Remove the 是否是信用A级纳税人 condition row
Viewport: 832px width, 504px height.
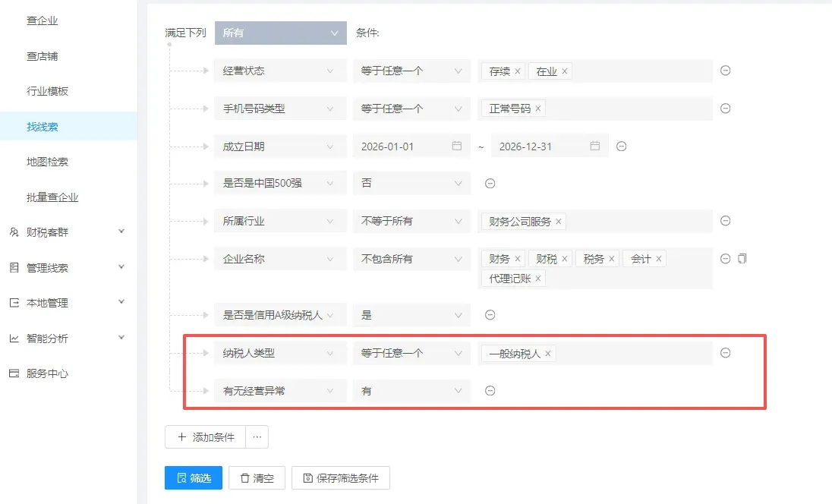click(490, 314)
